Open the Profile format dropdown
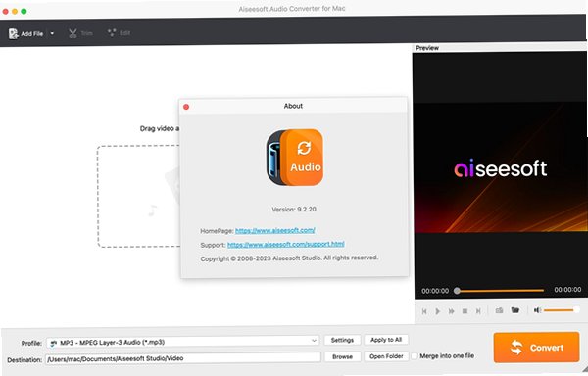Image resolution: width=588 pixels, height=376 pixels. tap(182, 342)
